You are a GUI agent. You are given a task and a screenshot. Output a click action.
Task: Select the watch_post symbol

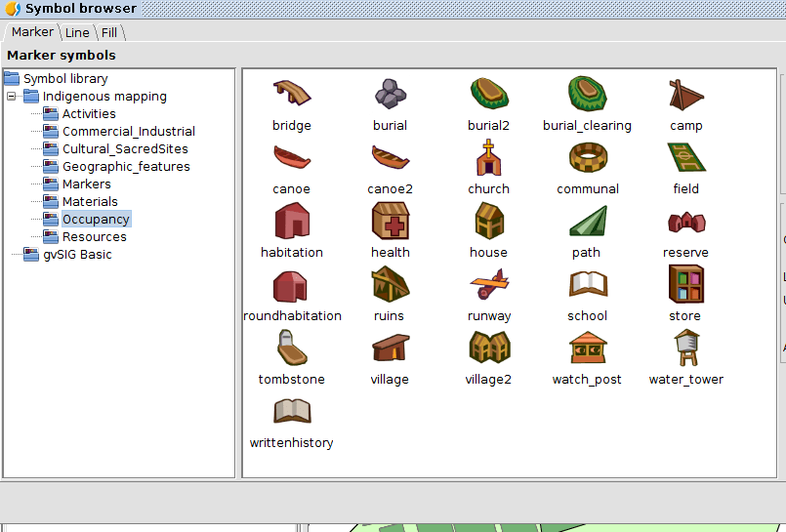point(587,348)
